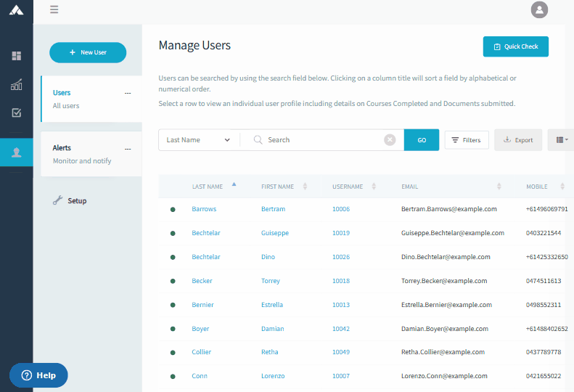Select Alerts Monitor and notify item
The height and width of the screenshot is (392, 574).
point(91,154)
